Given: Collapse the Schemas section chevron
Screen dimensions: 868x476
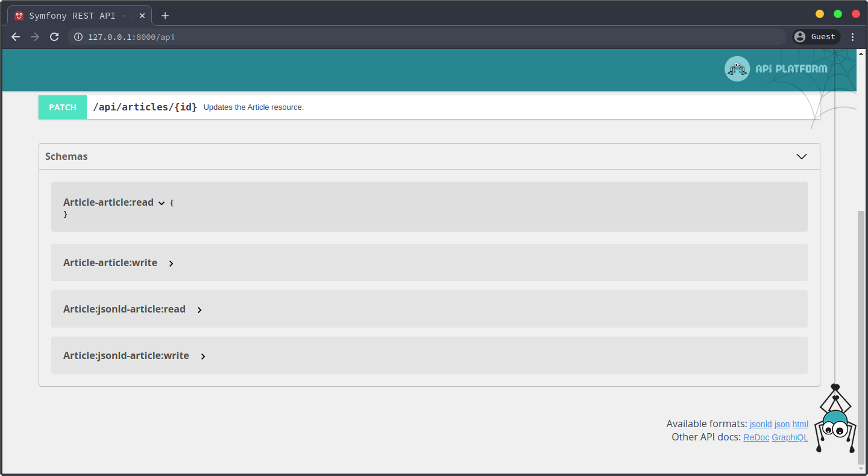Looking at the screenshot, I should [801, 156].
